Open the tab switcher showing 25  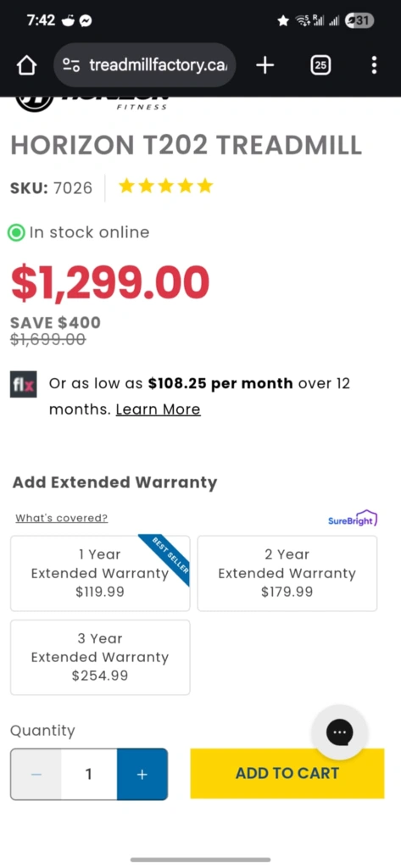[320, 66]
